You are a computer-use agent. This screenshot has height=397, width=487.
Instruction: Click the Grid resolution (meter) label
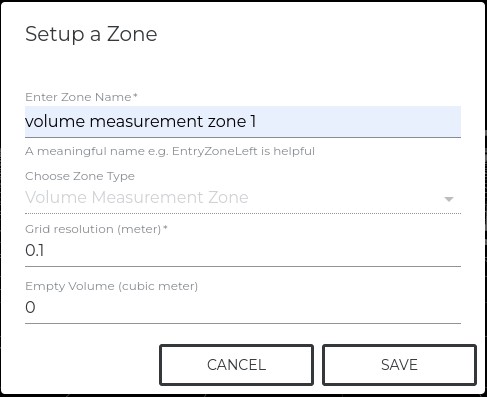click(x=93, y=229)
